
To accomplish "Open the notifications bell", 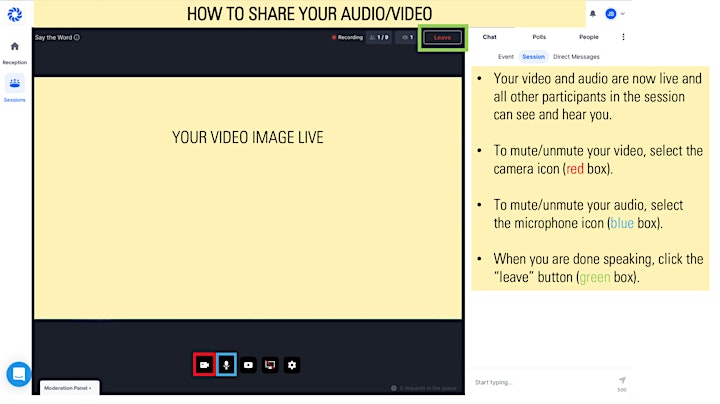I will (593, 14).
